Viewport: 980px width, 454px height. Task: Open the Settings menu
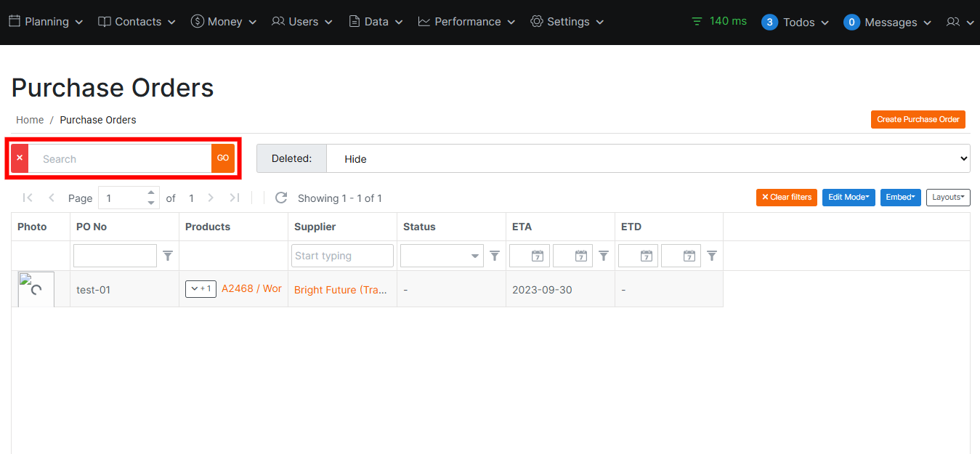[x=567, y=21]
